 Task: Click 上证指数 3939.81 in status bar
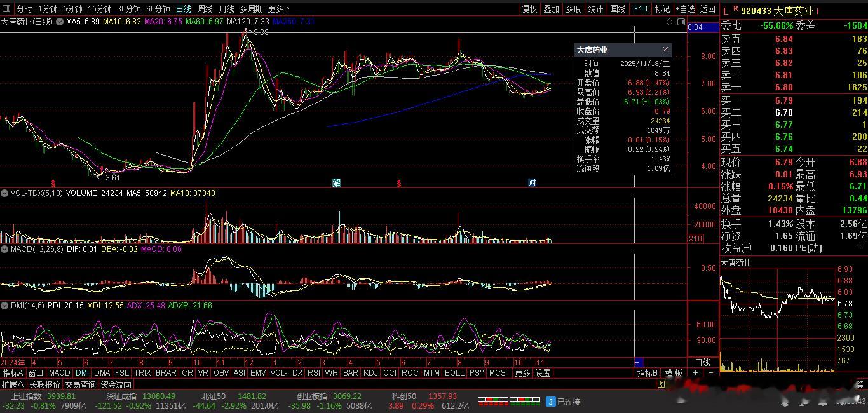[43, 396]
